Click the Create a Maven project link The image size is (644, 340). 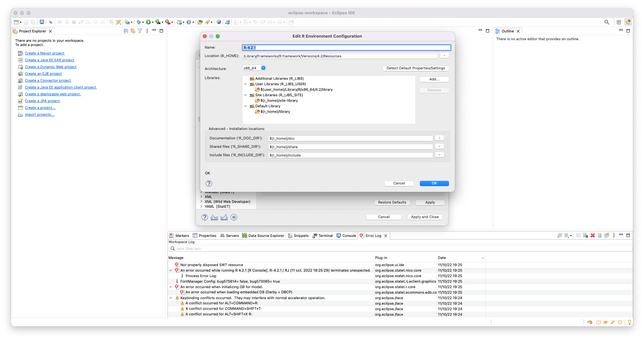point(45,53)
